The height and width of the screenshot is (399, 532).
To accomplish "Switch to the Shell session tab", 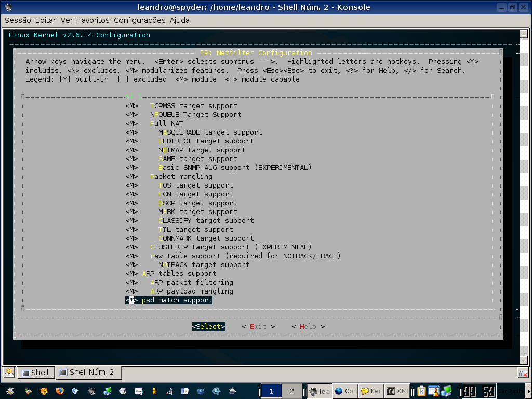I will [x=36, y=373].
